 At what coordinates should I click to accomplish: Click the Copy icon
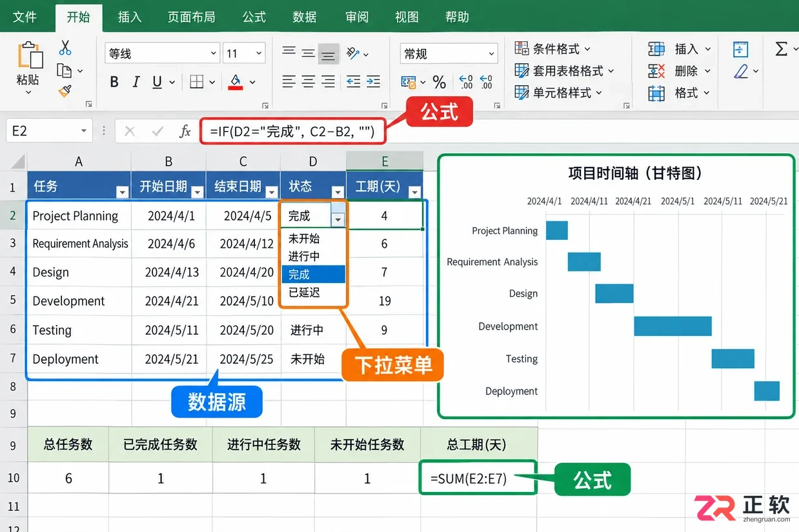coord(64,70)
